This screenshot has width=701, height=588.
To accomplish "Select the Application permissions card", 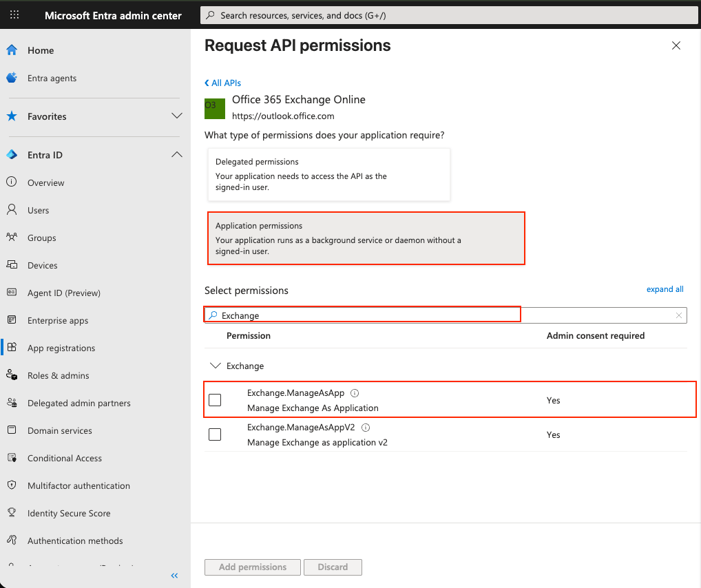I will [366, 238].
